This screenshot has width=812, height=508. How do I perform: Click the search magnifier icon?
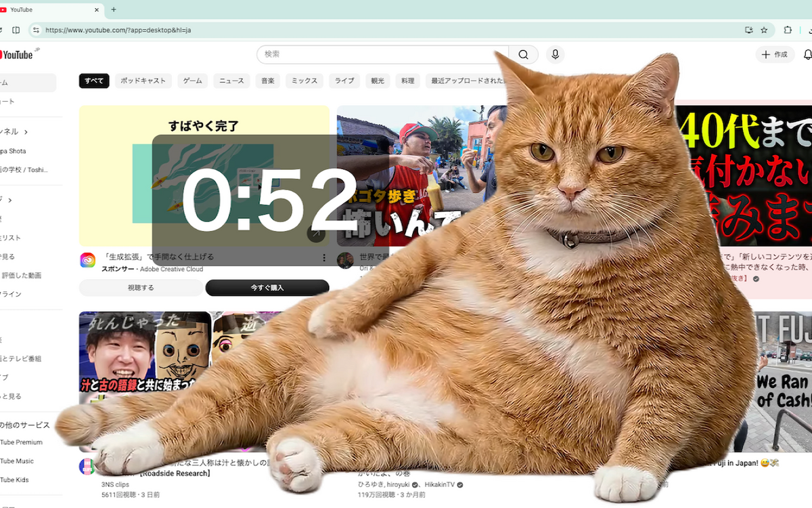click(x=523, y=54)
